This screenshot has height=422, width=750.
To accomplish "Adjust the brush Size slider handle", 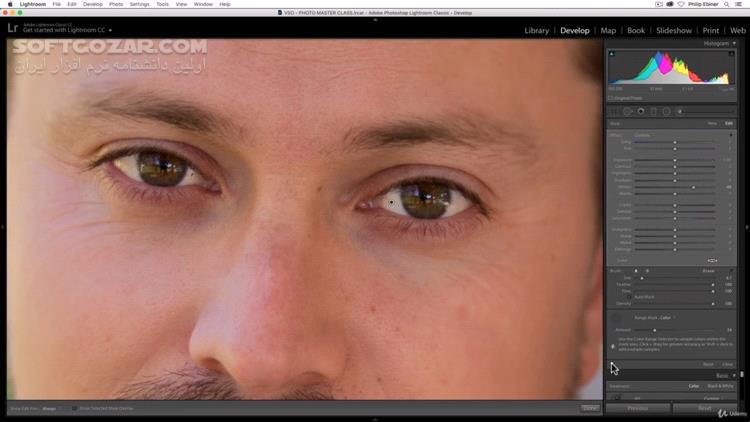I will coord(642,278).
